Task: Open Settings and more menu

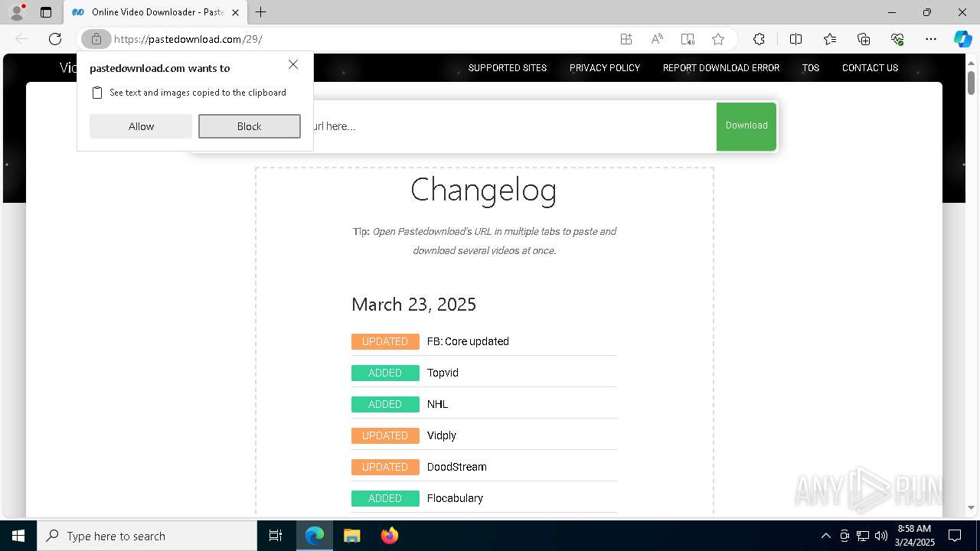Action: [x=931, y=39]
